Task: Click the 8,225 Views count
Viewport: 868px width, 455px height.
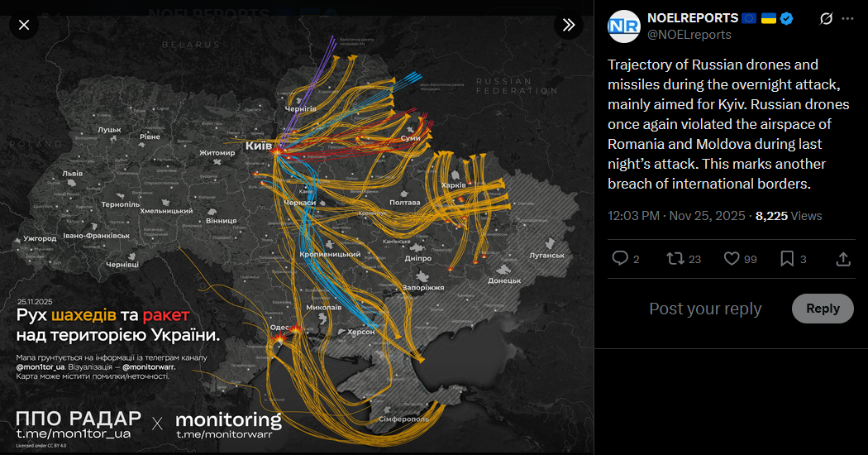Action: (x=789, y=216)
